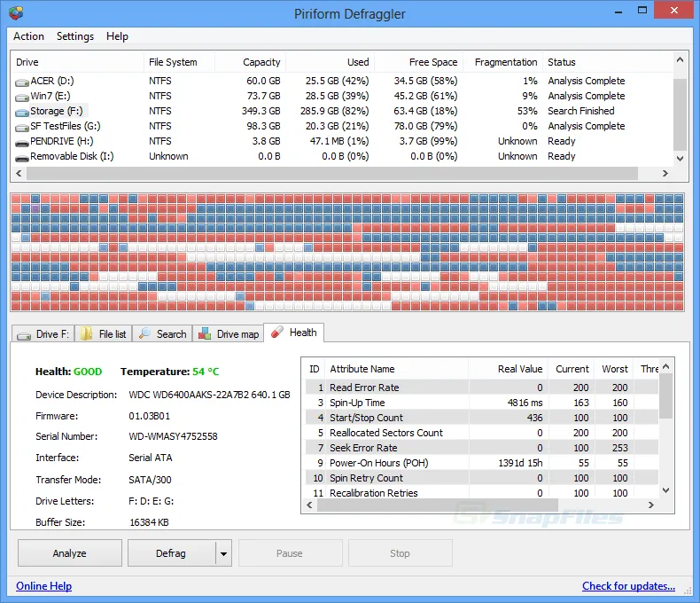Click the pill icon on Health tab
Screen dimensions: 700x603
click(x=276, y=332)
